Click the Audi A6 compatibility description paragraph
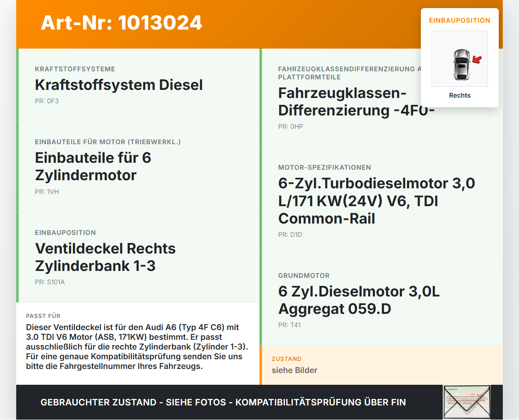The image size is (519, 420). coord(137,347)
